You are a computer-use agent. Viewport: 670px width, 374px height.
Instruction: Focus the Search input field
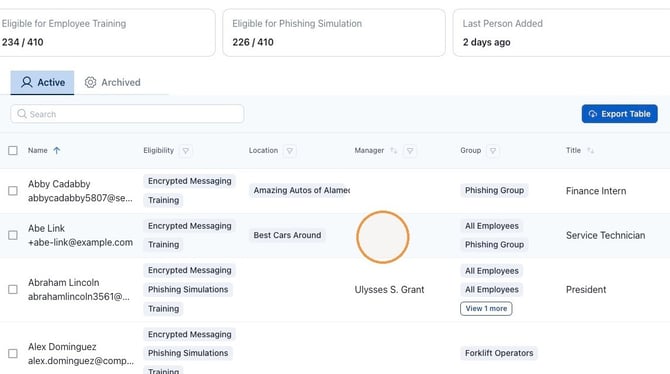coord(127,114)
